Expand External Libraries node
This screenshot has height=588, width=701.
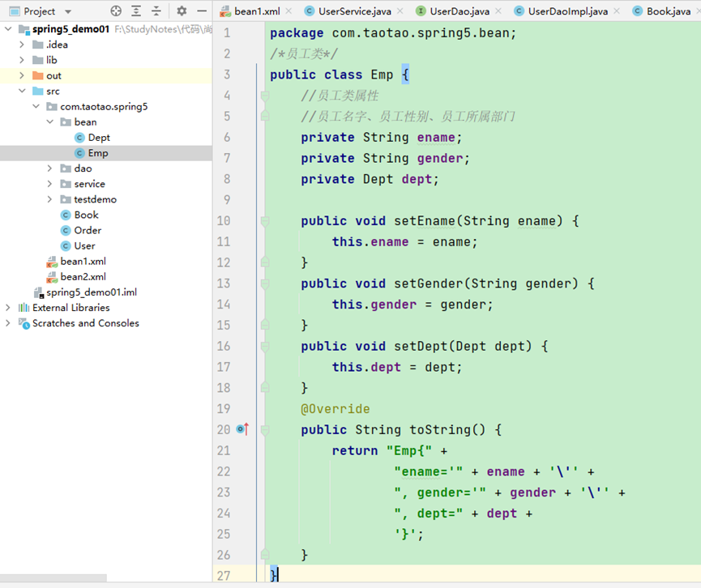point(8,308)
